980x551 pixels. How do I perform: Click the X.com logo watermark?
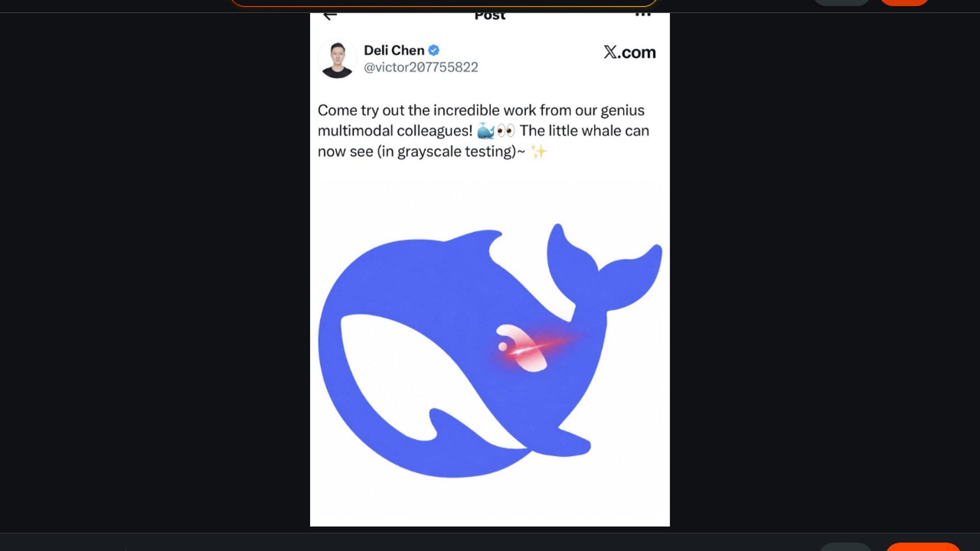coord(629,52)
